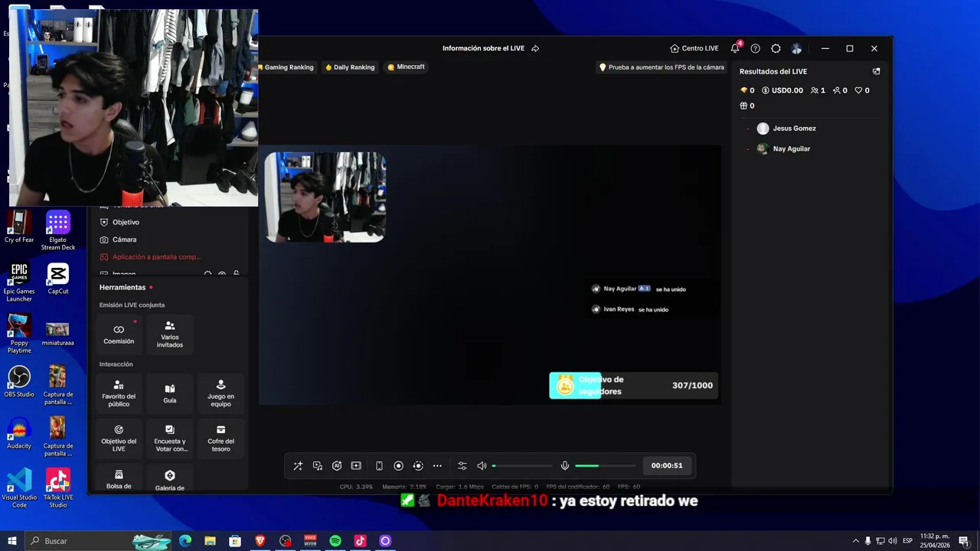980x551 pixels.
Task: Open CapCut desktop shortcut
Action: coord(58,279)
